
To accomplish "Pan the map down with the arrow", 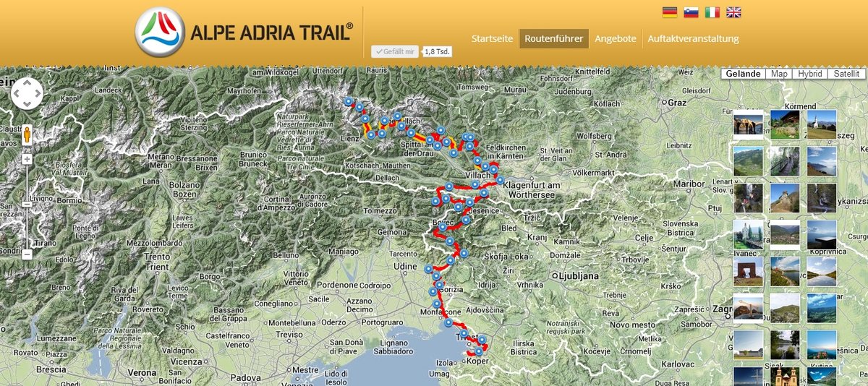I will 27,104.
